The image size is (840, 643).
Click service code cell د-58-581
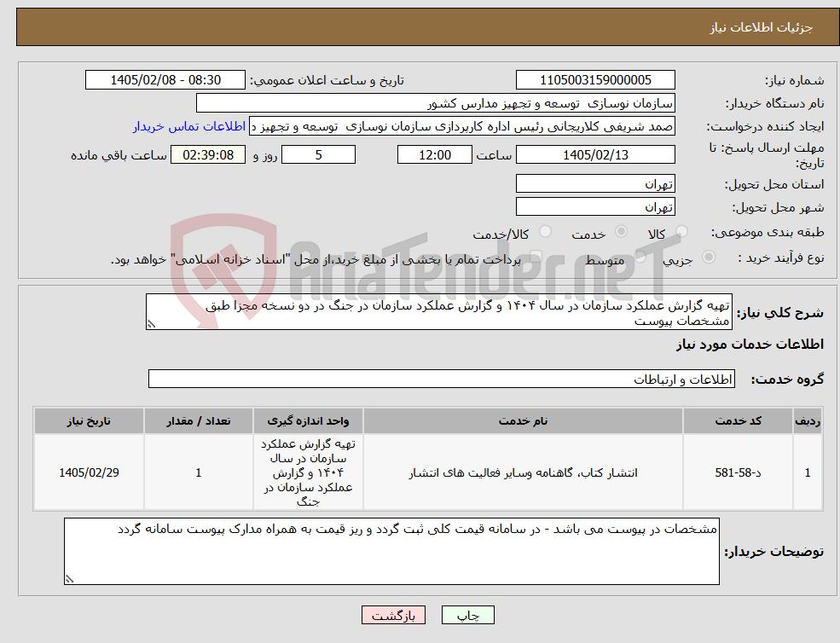click(738, 472)
